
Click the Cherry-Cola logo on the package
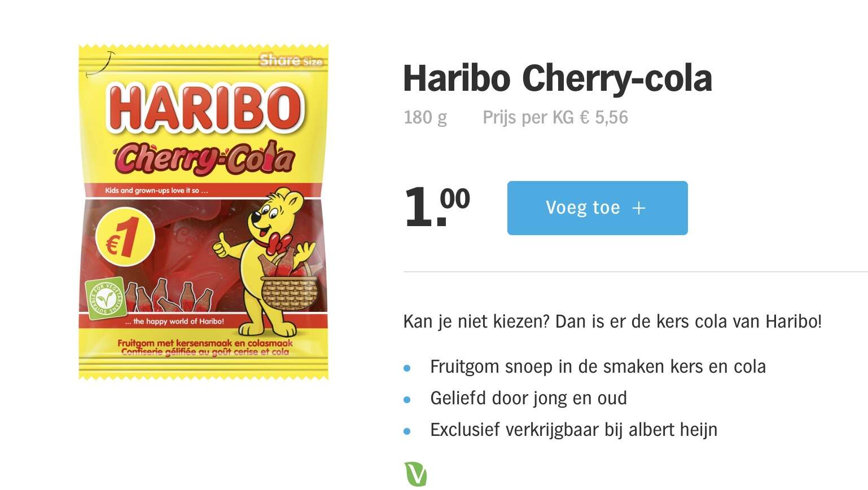204,157
